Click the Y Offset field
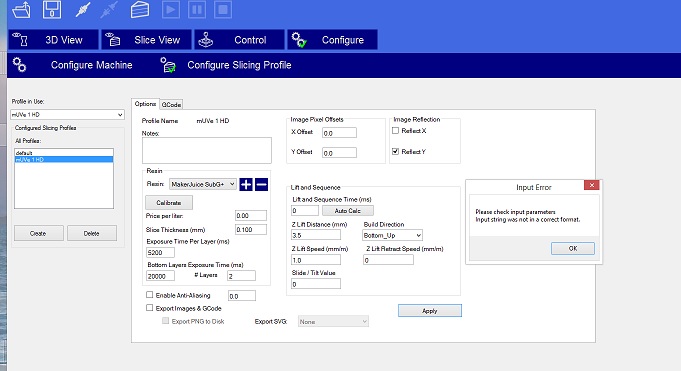 339,153
